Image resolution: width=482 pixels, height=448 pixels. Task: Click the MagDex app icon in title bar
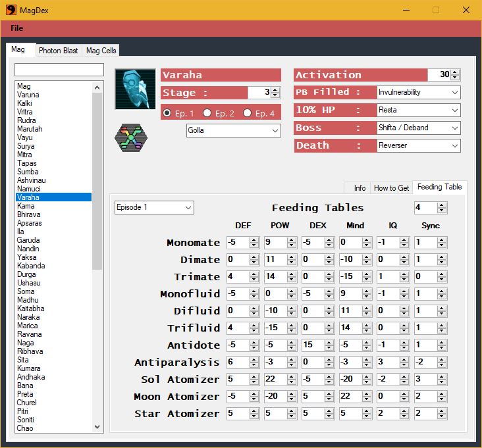coord(11,10)
